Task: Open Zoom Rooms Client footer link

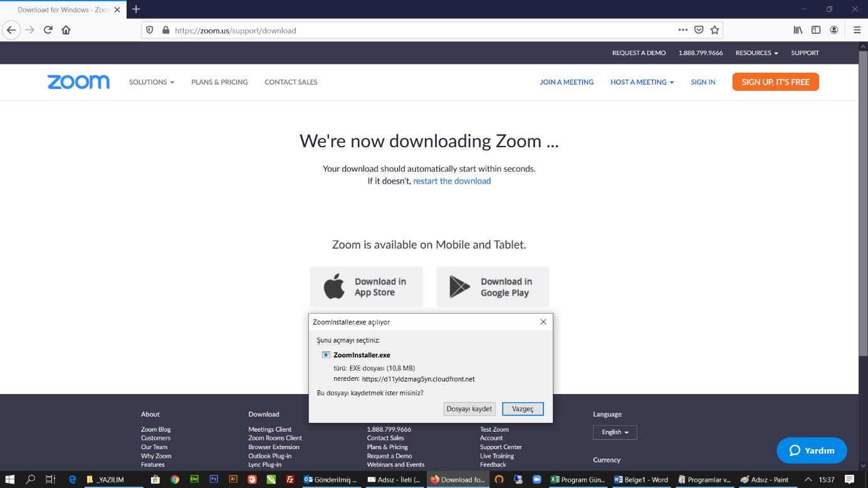Action: click(275, 438)
